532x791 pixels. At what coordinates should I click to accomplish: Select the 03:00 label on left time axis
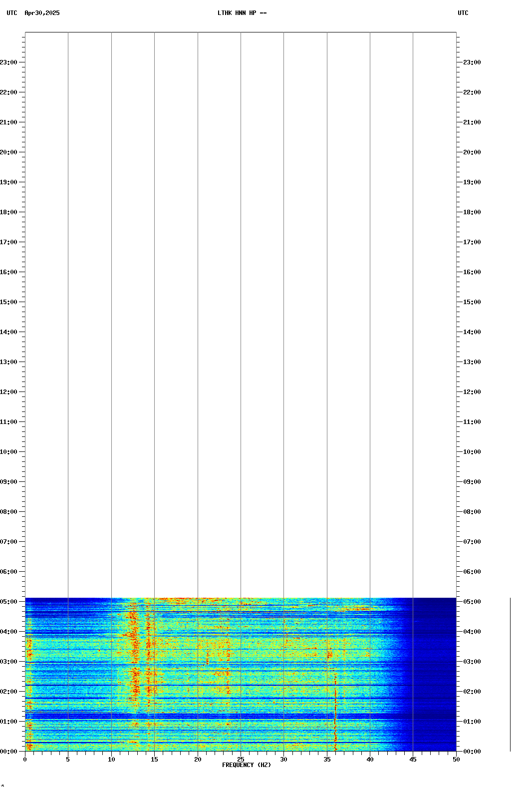(8, 662)
